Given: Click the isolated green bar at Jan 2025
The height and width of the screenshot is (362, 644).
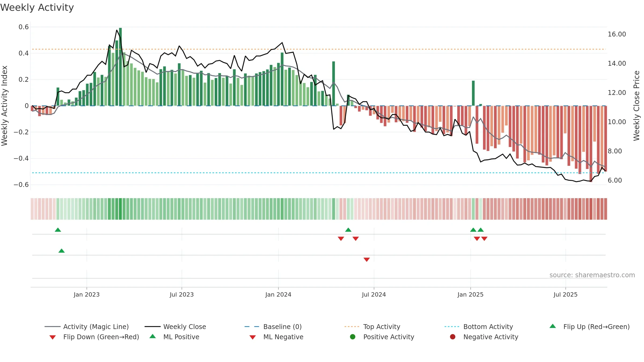Looking at the screenshot, I should tap(473, 93).
